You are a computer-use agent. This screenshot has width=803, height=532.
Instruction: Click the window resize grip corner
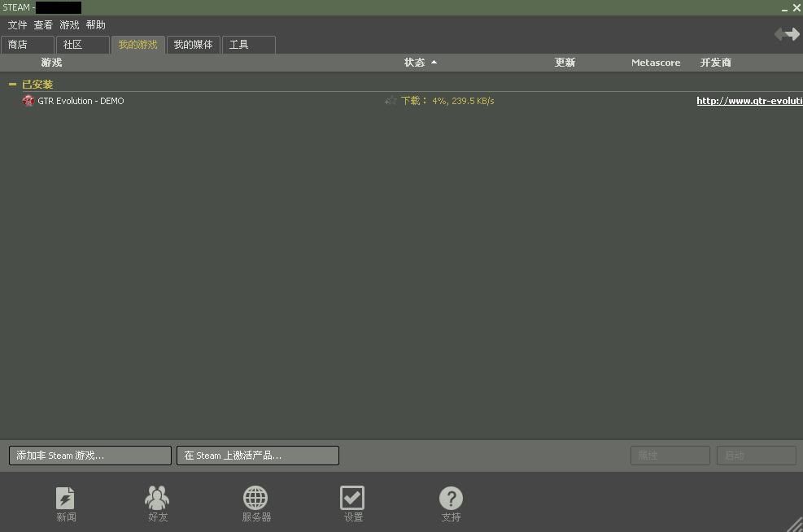(795, 525)
